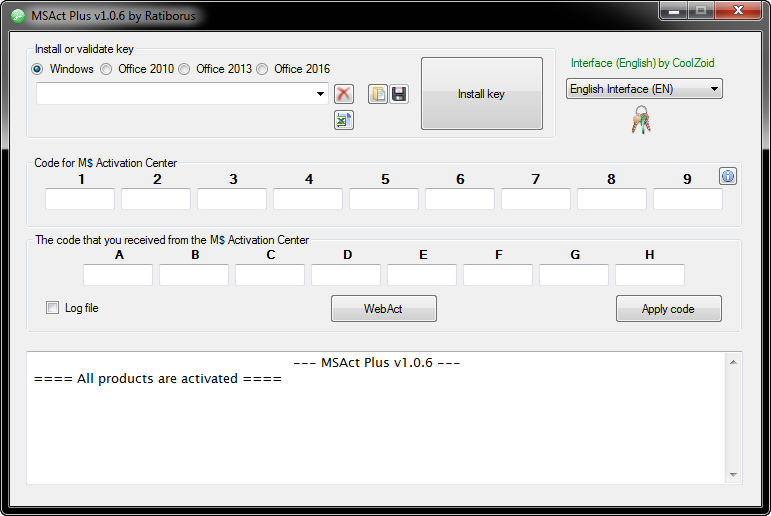
Task: Click code field 1 for Activation Center
Action: pyautogui.click(x=80, y=199)
